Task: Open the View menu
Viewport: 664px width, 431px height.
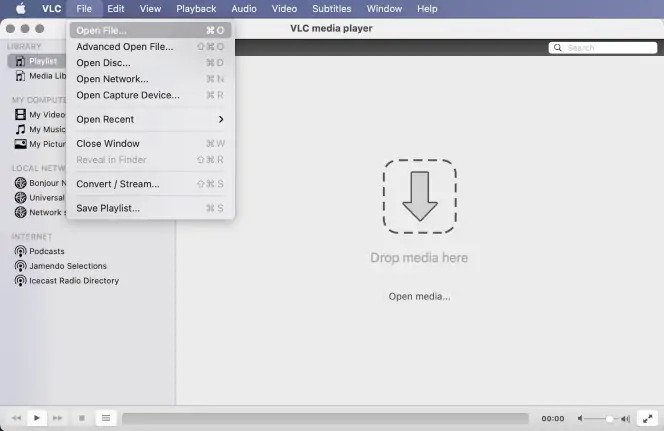Action: pyautogui.click(x=150, y=8)
